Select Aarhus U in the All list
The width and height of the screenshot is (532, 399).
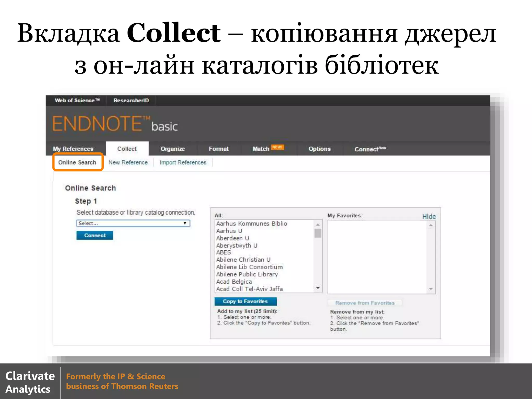click(x=229, y=231)
